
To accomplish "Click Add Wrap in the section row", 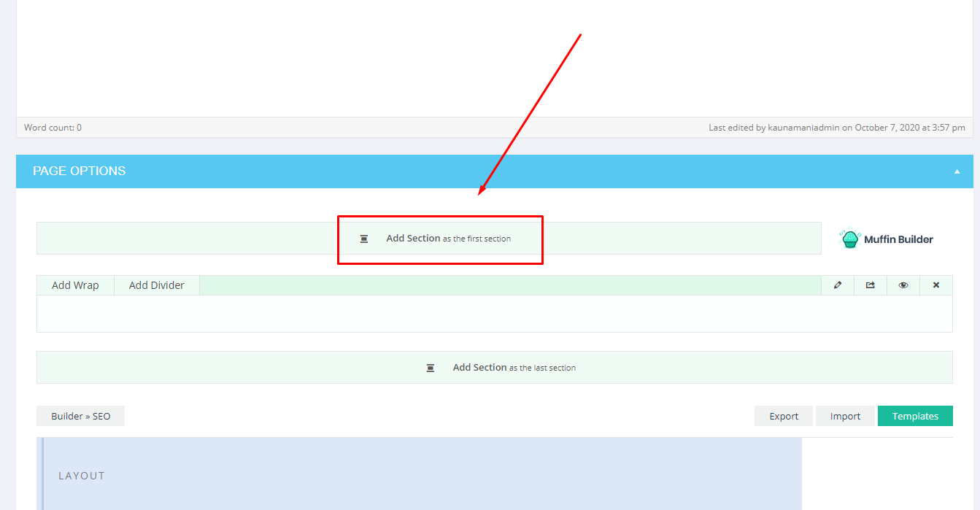I will 75,285.
